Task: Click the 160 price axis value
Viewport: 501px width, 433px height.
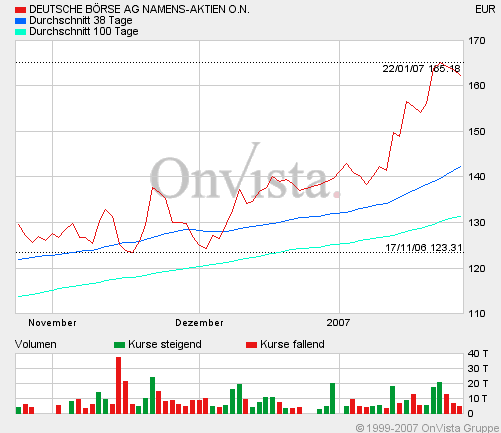Action: pyautogui.click(x=477, y=86)
